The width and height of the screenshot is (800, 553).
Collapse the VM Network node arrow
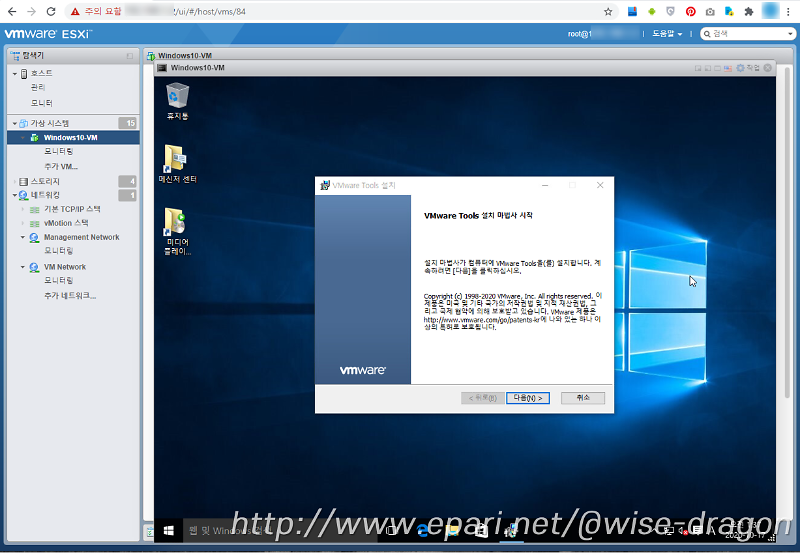point(23,267)
